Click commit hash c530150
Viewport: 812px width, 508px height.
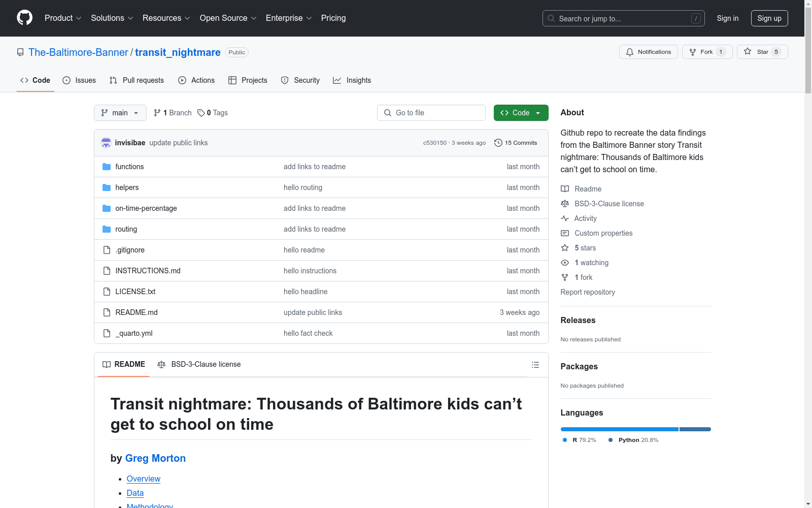435,143
